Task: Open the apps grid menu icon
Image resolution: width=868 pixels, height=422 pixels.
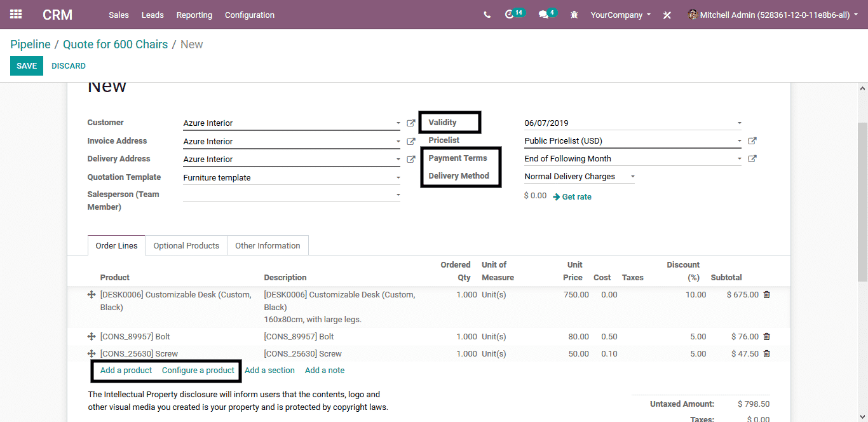Action: (16, 14)
